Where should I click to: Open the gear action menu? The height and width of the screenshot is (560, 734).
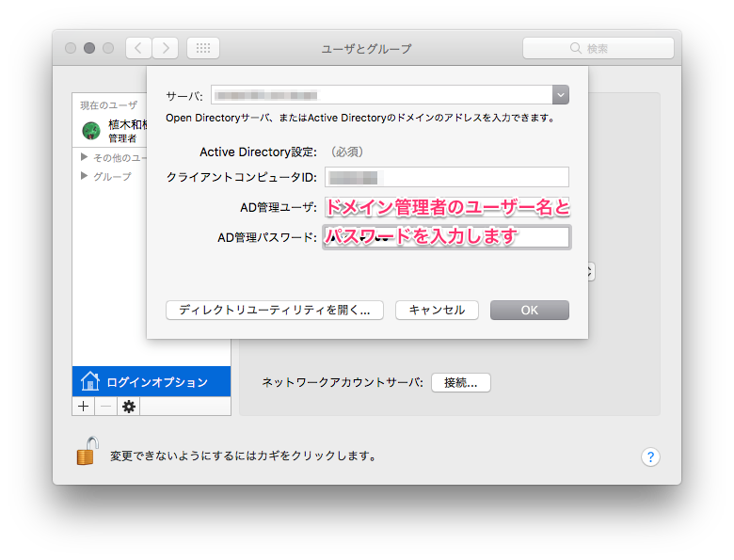[x=129, y=406]
